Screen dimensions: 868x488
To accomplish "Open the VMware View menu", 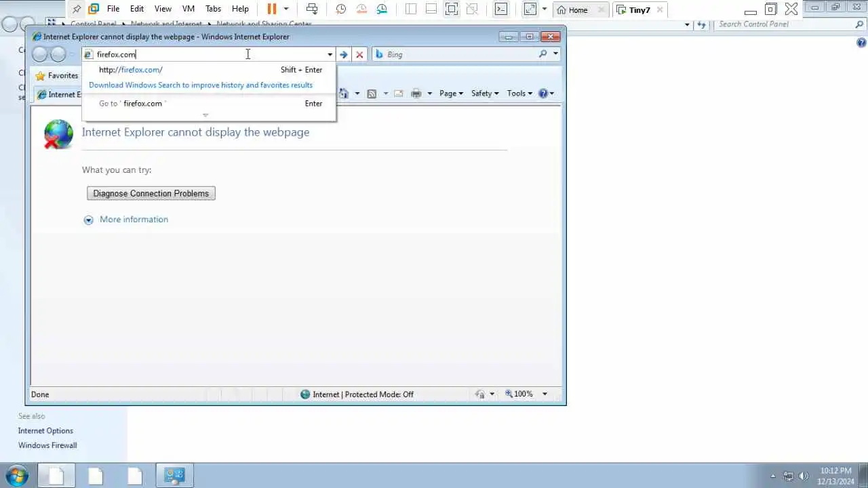I will pos(163,9).
